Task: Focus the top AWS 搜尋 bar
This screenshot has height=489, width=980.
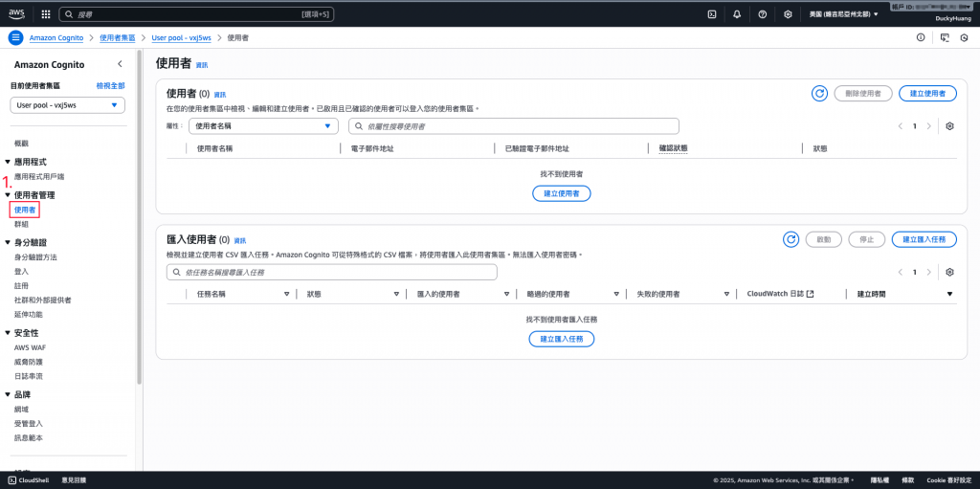Action: 196,13
